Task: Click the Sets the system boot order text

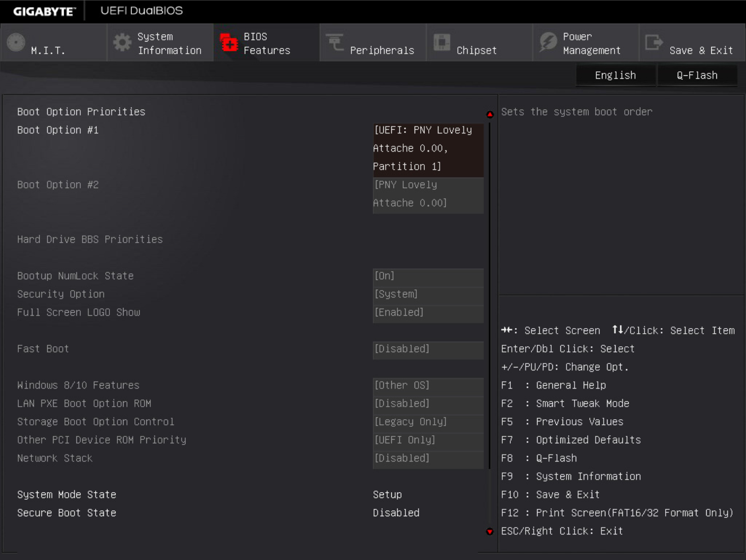Action: click(x=577, y=112)
